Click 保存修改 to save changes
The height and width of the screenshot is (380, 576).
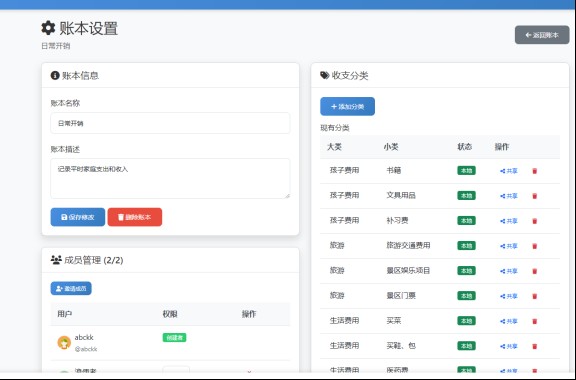[78, 217]
